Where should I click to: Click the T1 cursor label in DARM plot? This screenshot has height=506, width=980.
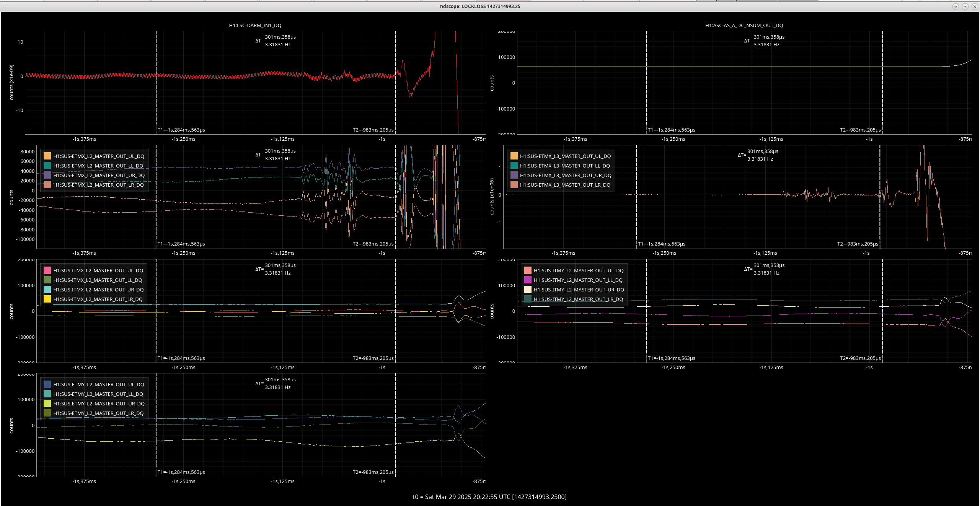181,130
